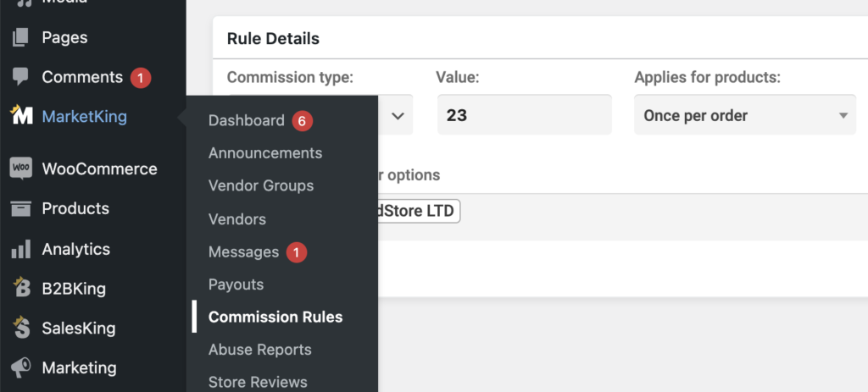The height and width of the screenshot is (392, 868).
Task: Click the WooCommerce Woo icon
Action: pos(21,168)
